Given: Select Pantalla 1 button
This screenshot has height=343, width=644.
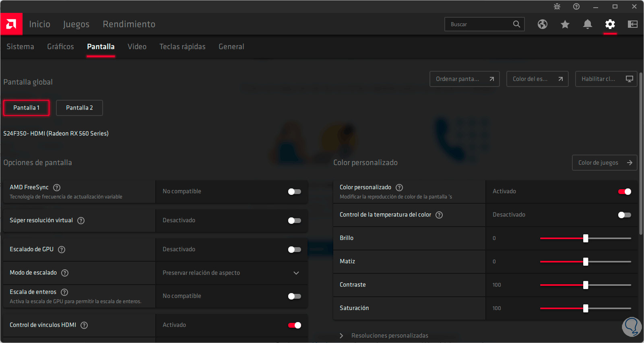Looking at the screenshot, I should point(27,108).
